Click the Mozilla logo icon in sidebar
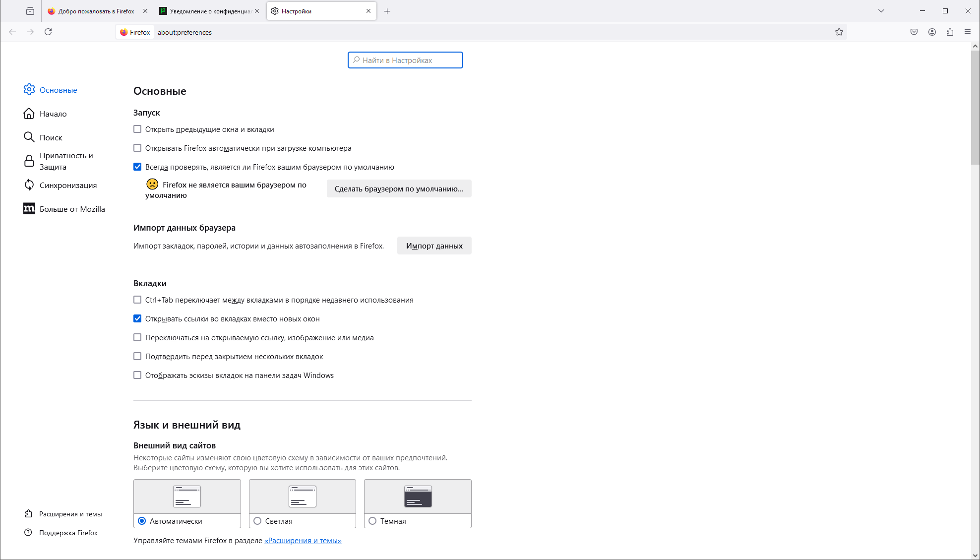980x560 pixels. (x=29, y=209)
